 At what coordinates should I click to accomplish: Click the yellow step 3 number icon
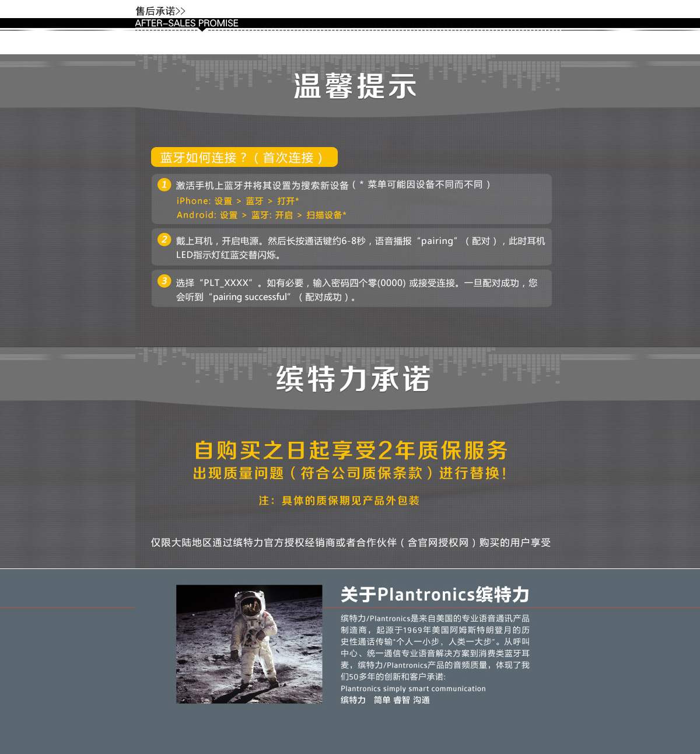click(164, 281)
